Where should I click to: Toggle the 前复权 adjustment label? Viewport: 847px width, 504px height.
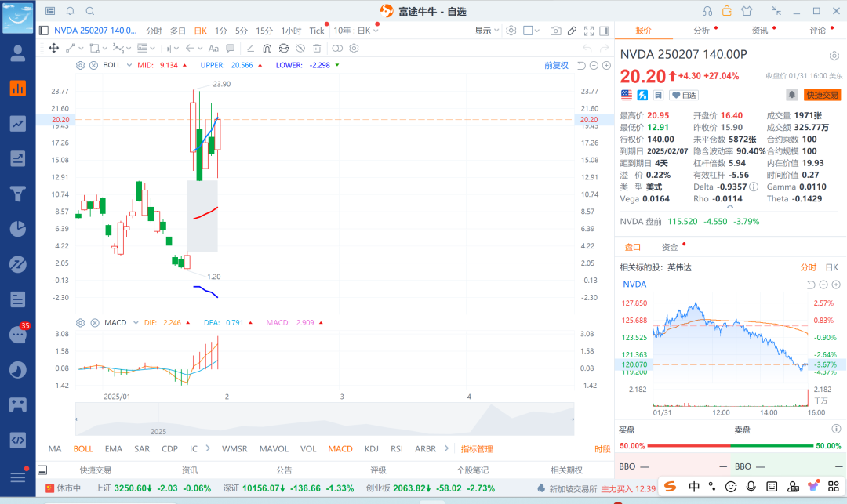pyautogui.click(x=556, y=65)
